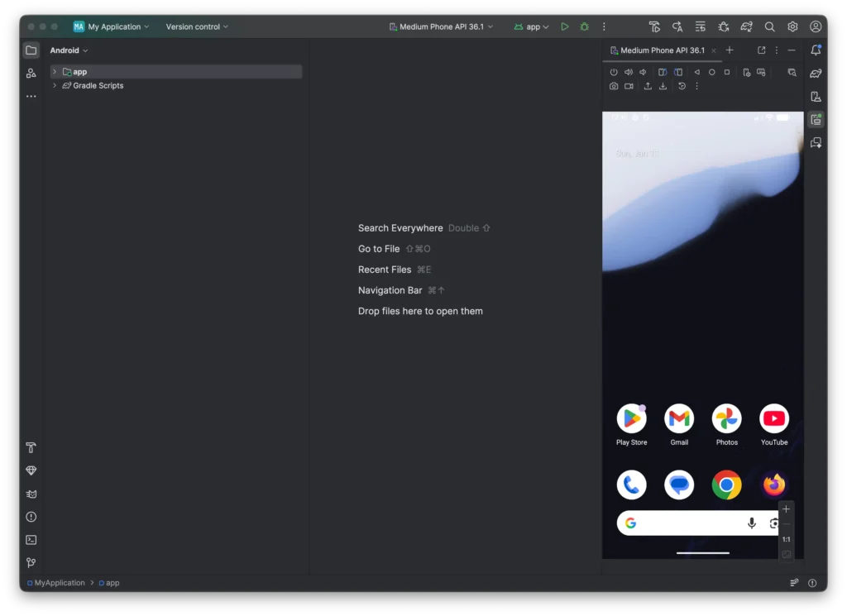Screen dimensions: 847x616
Task: Expand the app folder in project tree
Action: click(55, 71)
